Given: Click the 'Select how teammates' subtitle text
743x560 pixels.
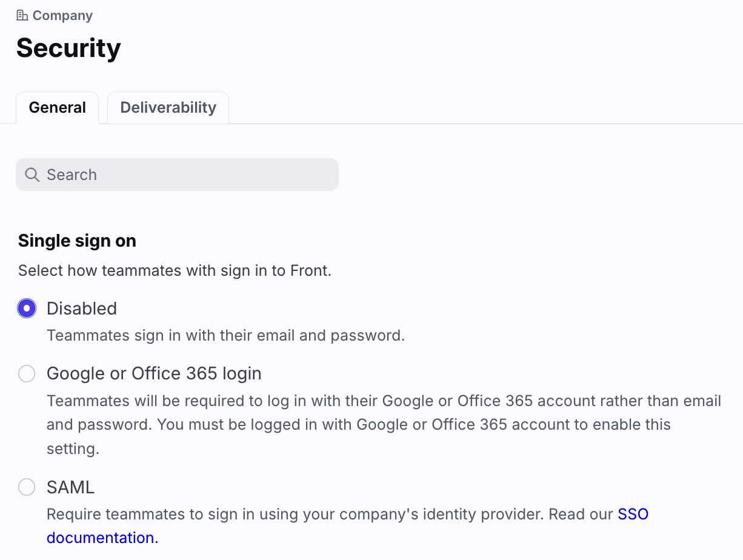Looking at the screenshot, I should (175, 270).
